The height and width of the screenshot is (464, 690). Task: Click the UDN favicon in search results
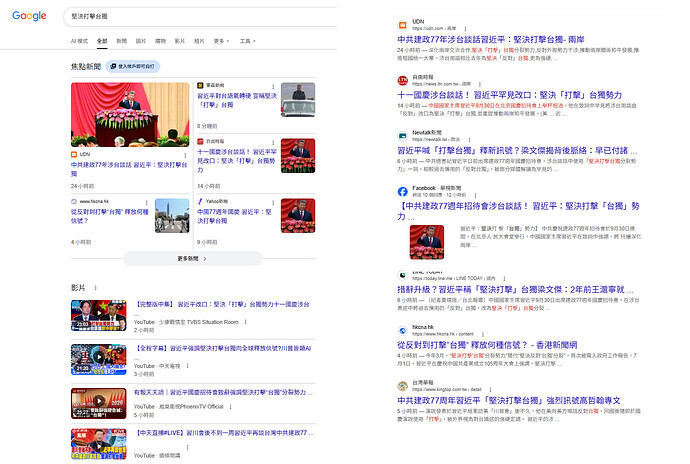coord(402,25)
